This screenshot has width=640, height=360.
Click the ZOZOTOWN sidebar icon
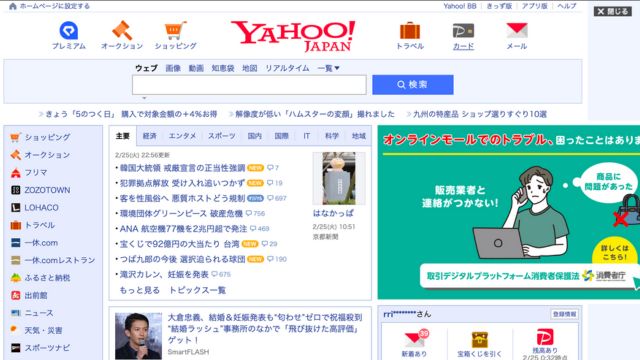(x=16, y=190)
